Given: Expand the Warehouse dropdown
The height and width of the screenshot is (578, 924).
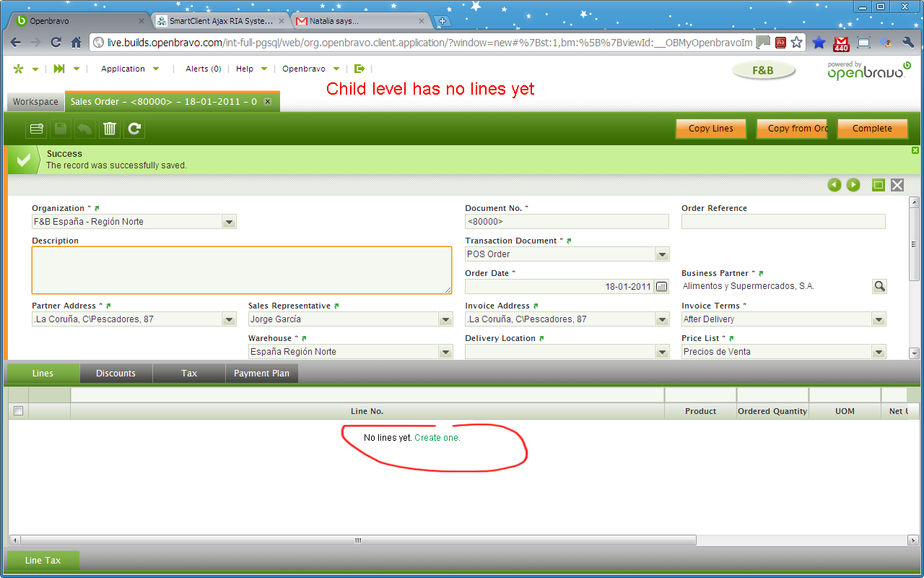Looking at the screenshot, I should point(445,352).
